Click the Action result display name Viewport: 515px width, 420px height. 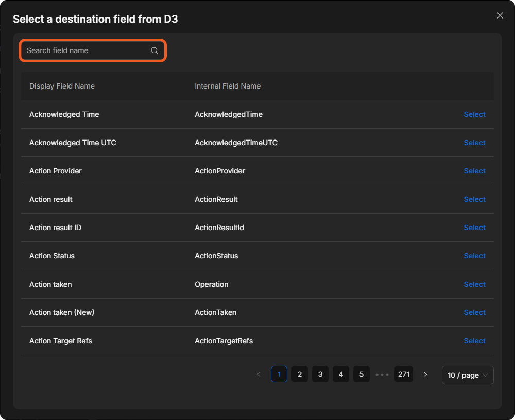click(50, 199)
